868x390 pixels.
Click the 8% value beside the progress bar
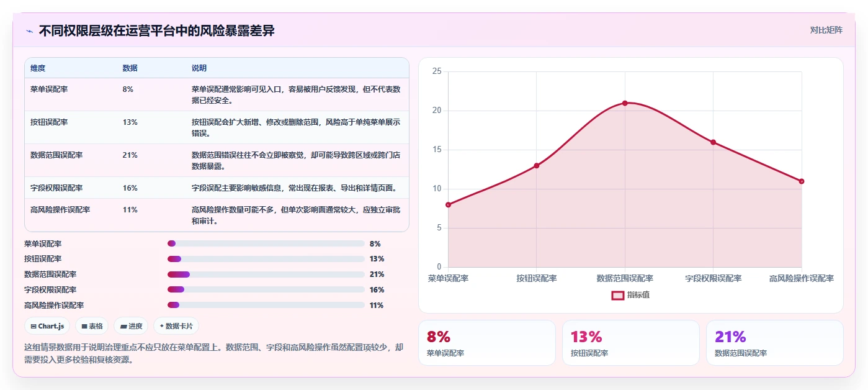point(375,244)
